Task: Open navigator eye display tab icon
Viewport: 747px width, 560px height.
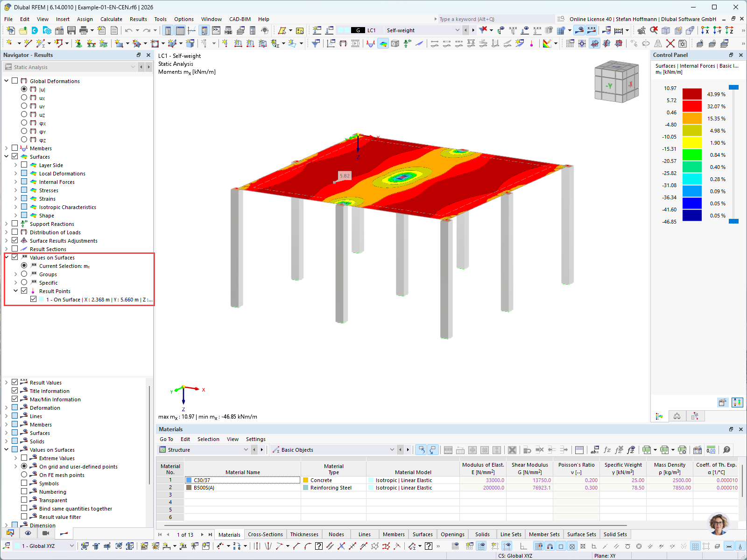Action: [x=28, y=533]
